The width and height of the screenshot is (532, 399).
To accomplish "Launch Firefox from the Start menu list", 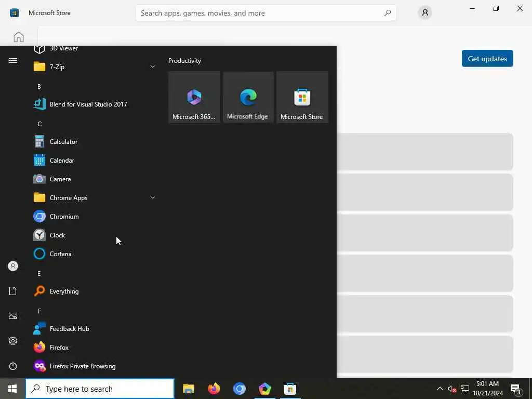I will click(95, 347).
